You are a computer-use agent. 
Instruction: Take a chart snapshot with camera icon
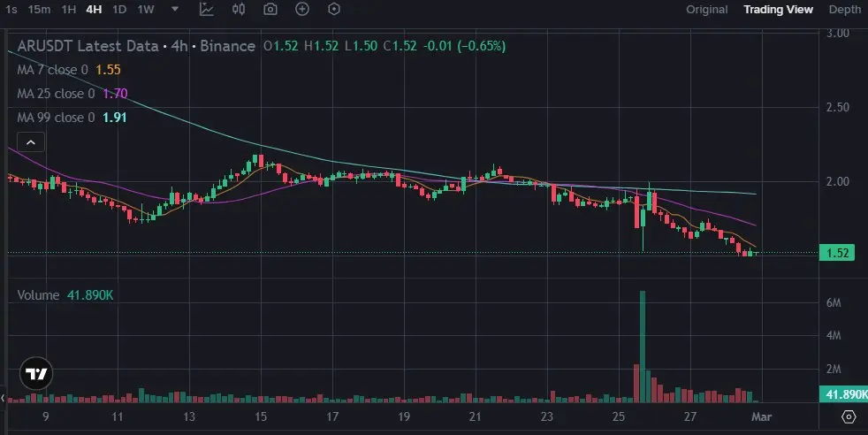coord(270,10)
